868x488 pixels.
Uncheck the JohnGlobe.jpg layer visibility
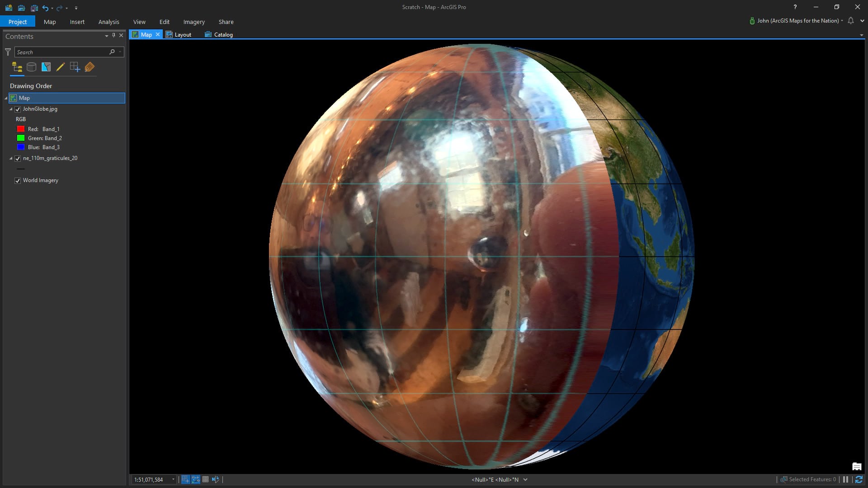pos(18,109)
